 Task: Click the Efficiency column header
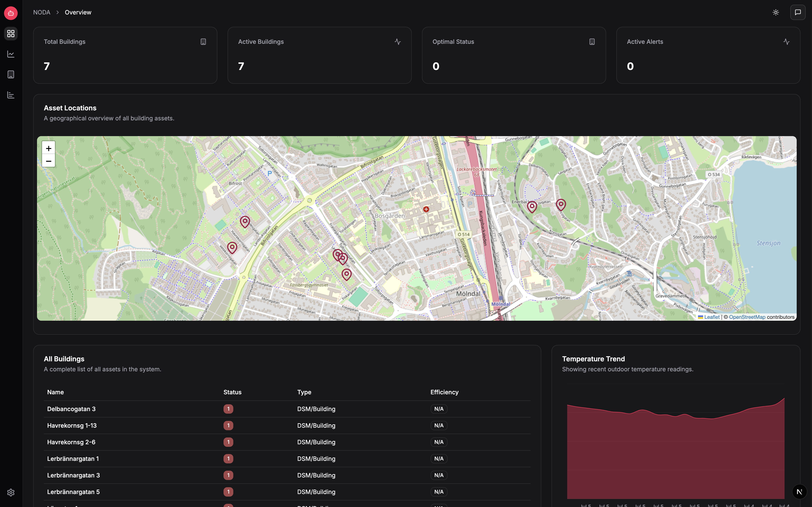pyautogui.click(x=444, y=392)
